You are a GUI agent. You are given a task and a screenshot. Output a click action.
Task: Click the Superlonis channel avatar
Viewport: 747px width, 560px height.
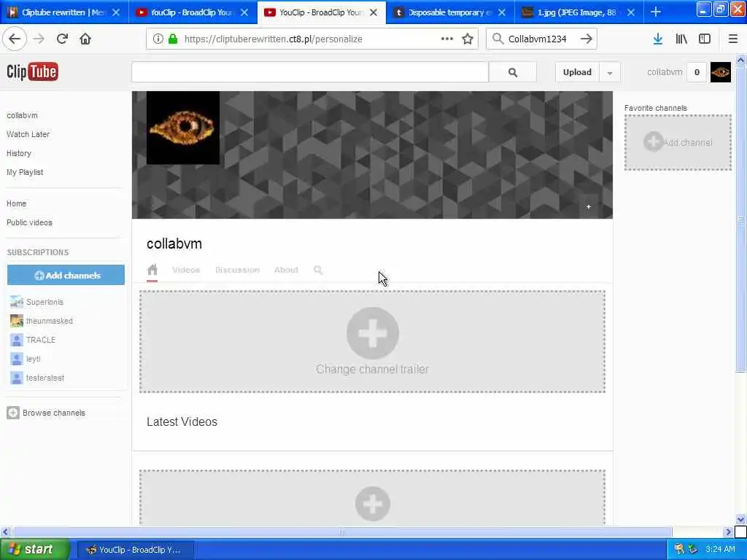click(x=17, y=302)
